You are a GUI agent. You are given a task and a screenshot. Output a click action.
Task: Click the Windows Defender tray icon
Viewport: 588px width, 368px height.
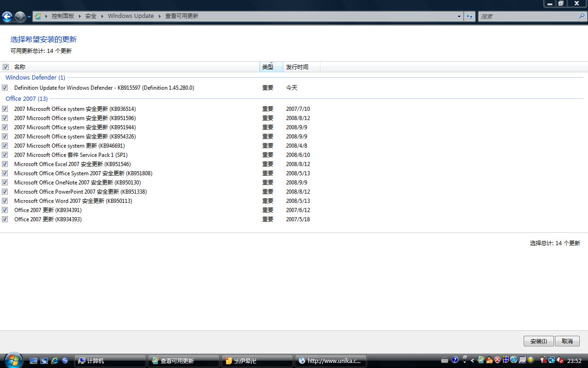(506, 360)
